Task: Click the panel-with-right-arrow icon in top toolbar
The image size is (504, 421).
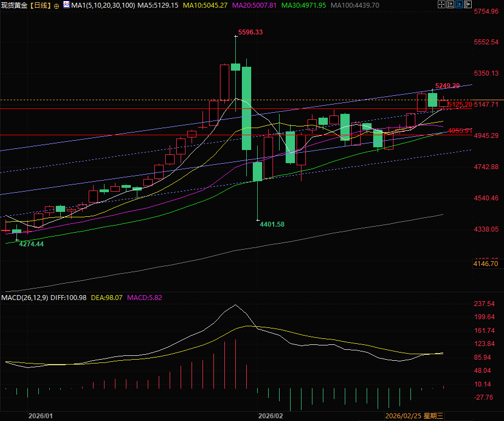Action: coord(468,5)
